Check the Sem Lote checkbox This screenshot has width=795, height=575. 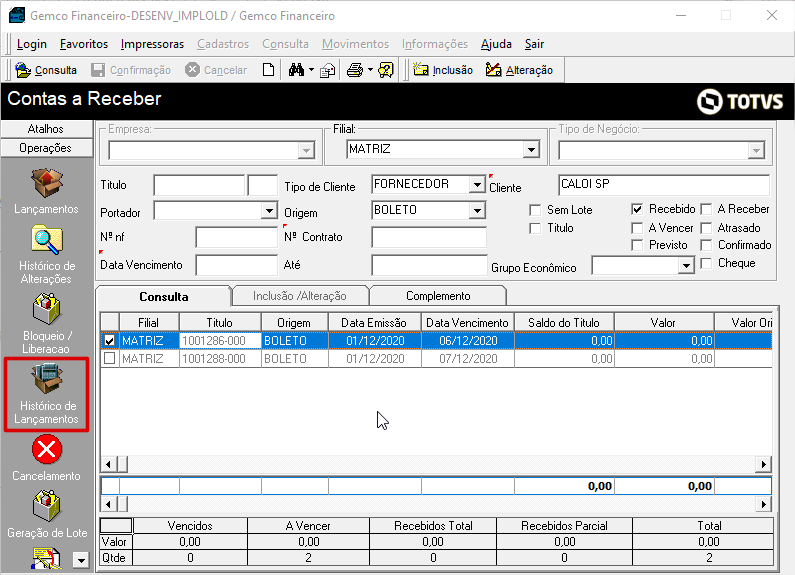coord(535,210)
